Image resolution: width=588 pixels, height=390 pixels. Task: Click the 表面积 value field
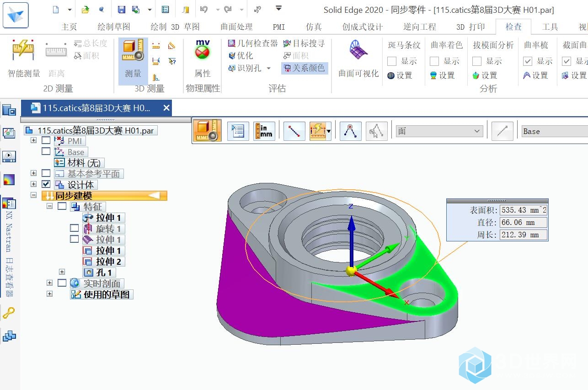[x=524, y=210]
